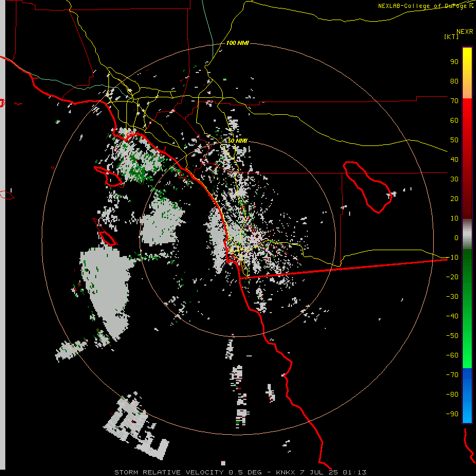
Task: Click the -40 scale value
Action: (x=452, y=316)
